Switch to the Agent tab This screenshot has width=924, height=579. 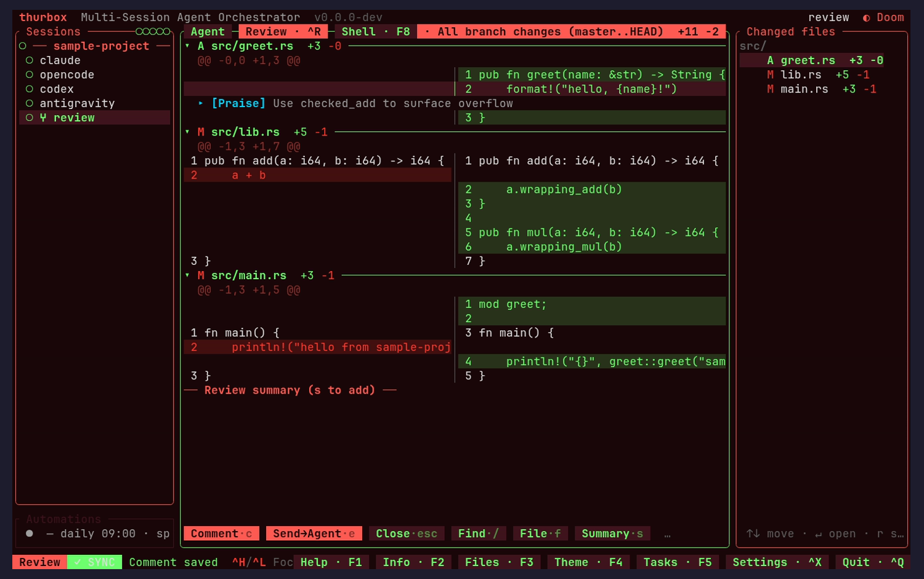[208, 32]
